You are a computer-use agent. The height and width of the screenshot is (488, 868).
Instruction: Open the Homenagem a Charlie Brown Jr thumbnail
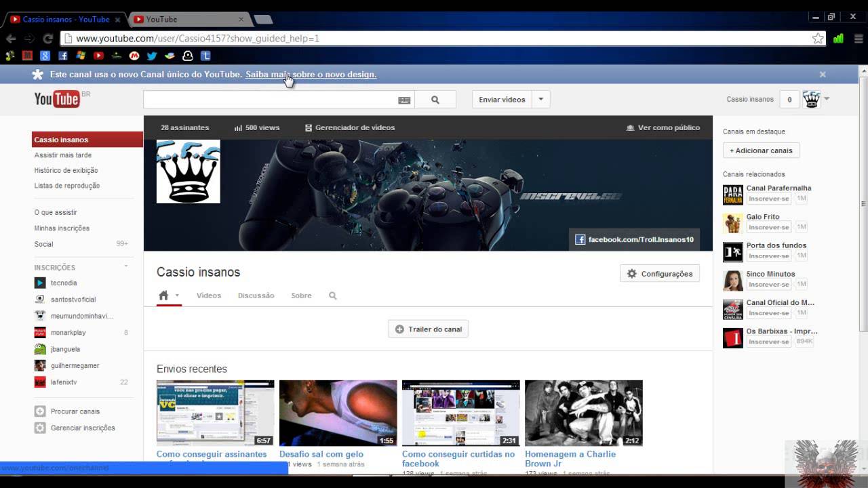pyautogui.click(x=583, y=413)
